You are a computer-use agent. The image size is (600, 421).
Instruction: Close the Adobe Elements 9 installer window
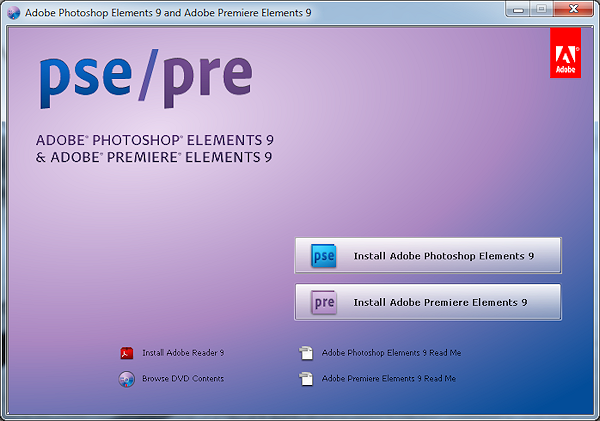(574, 8)
